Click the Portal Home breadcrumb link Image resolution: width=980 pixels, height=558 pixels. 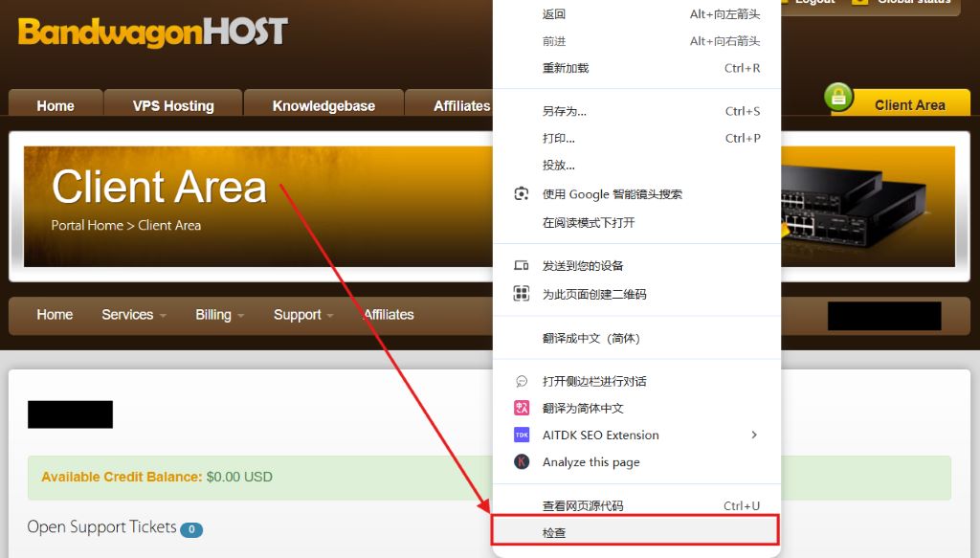(x=87, y=226)
